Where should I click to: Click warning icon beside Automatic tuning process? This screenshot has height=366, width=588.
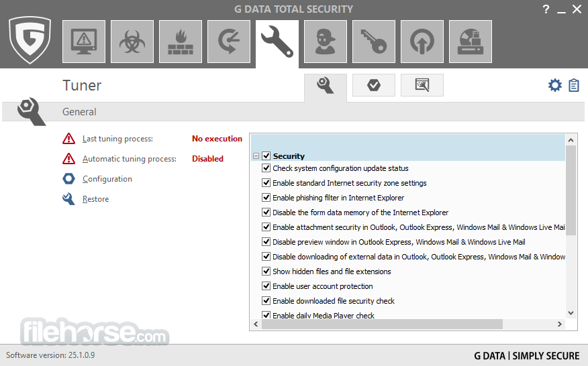(68, 159)
